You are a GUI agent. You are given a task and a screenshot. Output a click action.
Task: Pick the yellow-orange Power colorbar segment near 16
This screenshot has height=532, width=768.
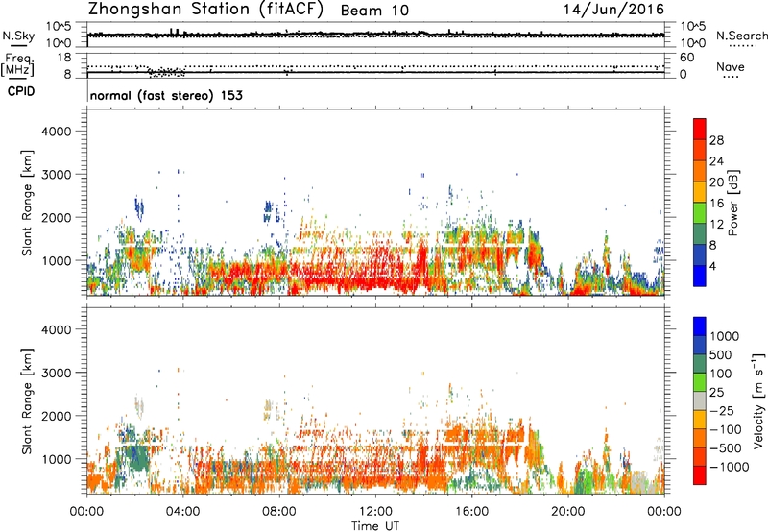click(700, 192)
